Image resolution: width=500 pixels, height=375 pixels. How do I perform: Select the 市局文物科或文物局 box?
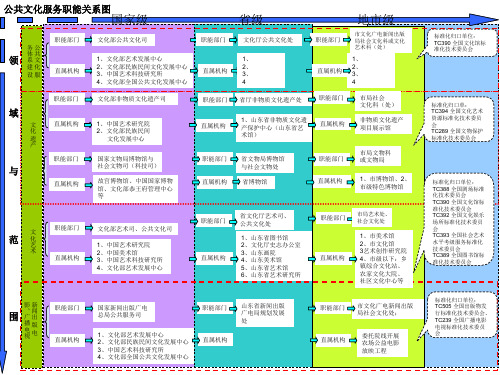click(377, 156)
